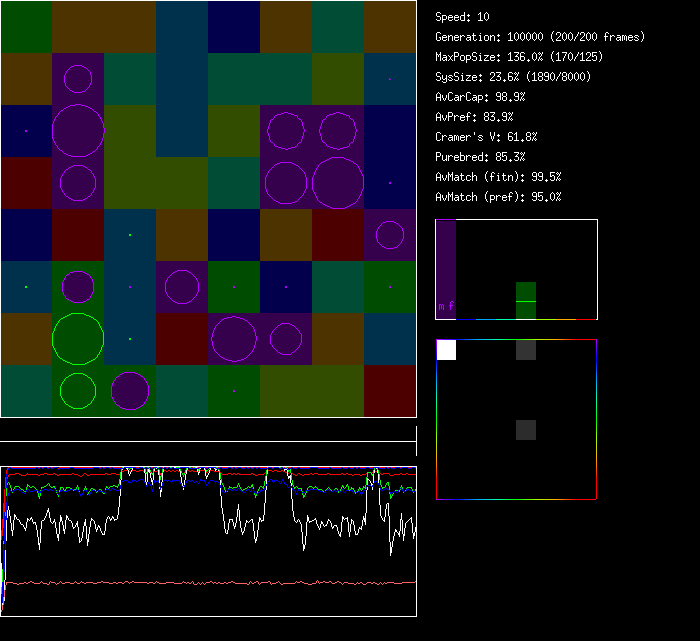Click the large green circle in the grid

(78, 339)
